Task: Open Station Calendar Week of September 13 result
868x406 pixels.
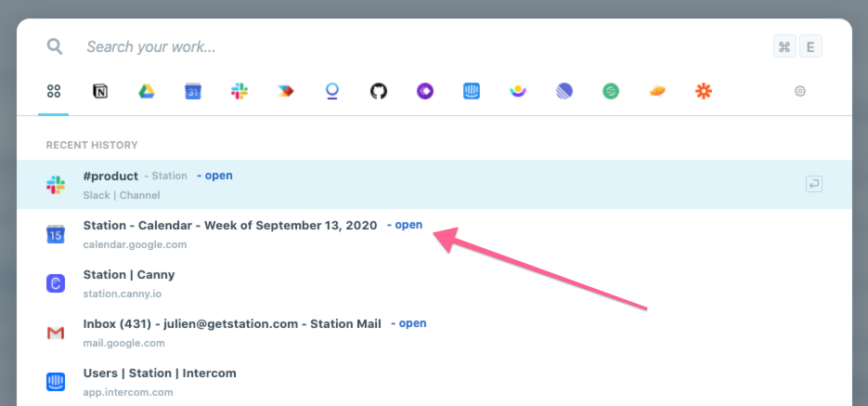Action: [434, 234]
